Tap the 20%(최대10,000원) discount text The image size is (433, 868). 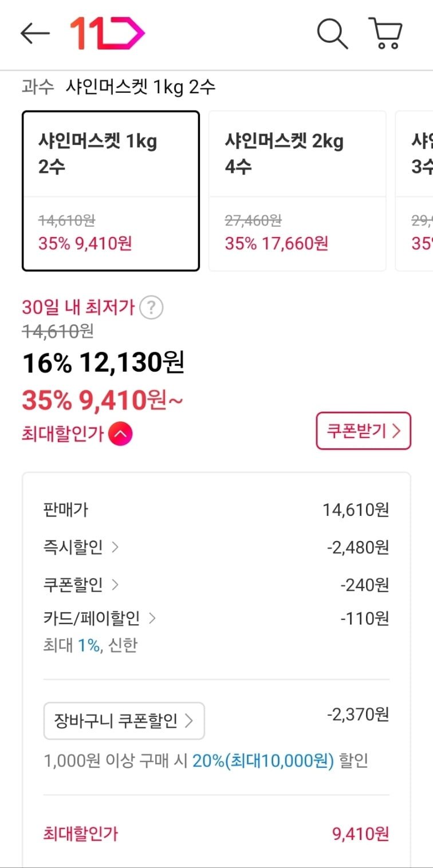[263, 761]
